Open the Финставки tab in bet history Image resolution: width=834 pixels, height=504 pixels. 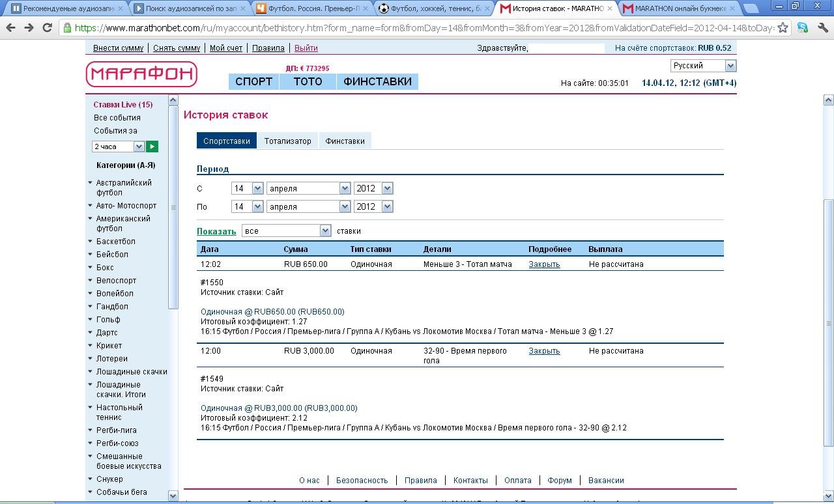345,141
